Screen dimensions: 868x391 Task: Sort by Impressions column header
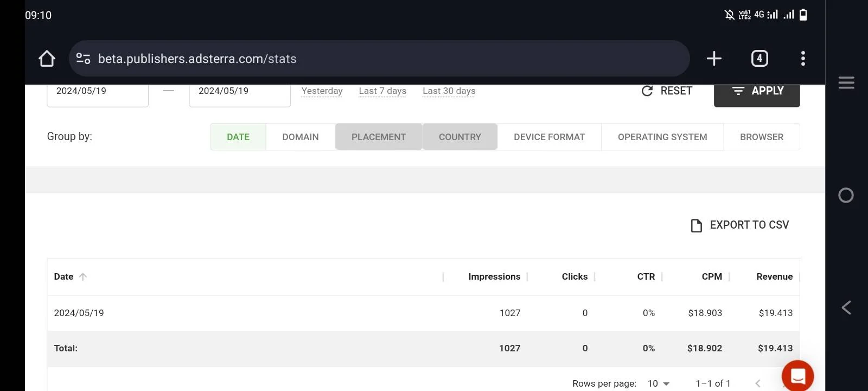coord(494,277)
